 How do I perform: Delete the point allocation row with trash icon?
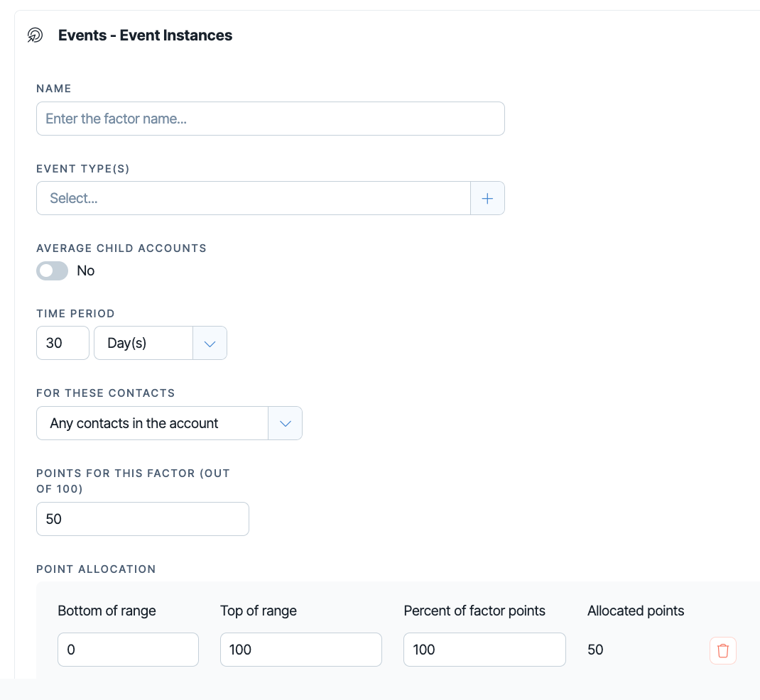coord(722,650)
